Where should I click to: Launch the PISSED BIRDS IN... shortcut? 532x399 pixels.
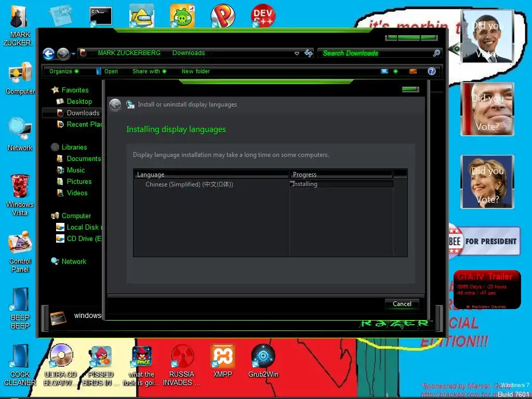pos(100,365)
